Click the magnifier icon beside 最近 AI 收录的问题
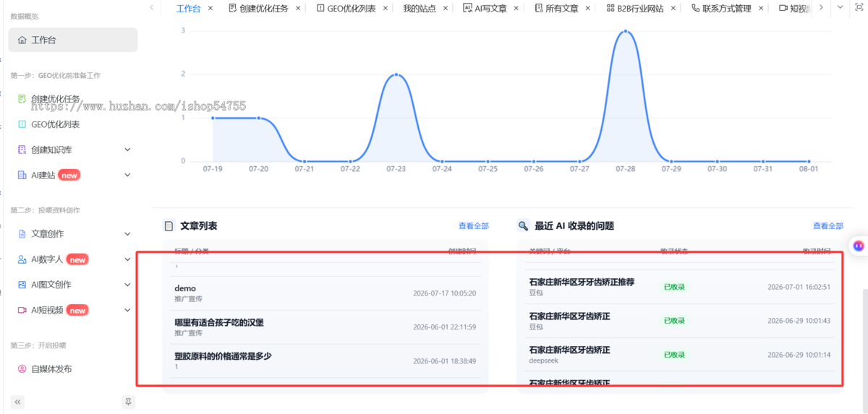 pos(524,226)
